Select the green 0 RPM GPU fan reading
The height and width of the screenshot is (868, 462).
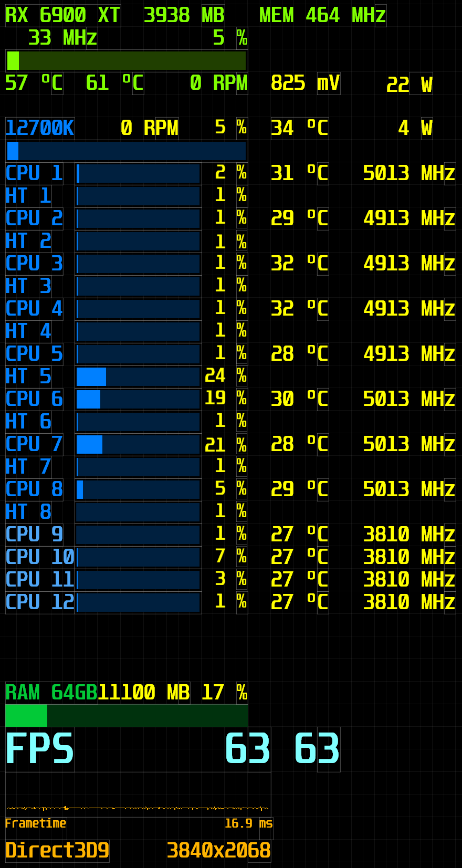[x=218, y=83]
